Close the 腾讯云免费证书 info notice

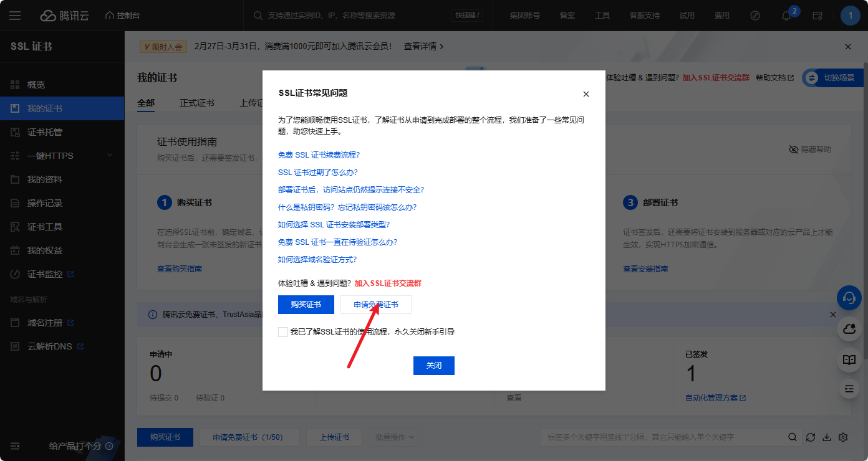pyautogui.click(x=833, y=315)
